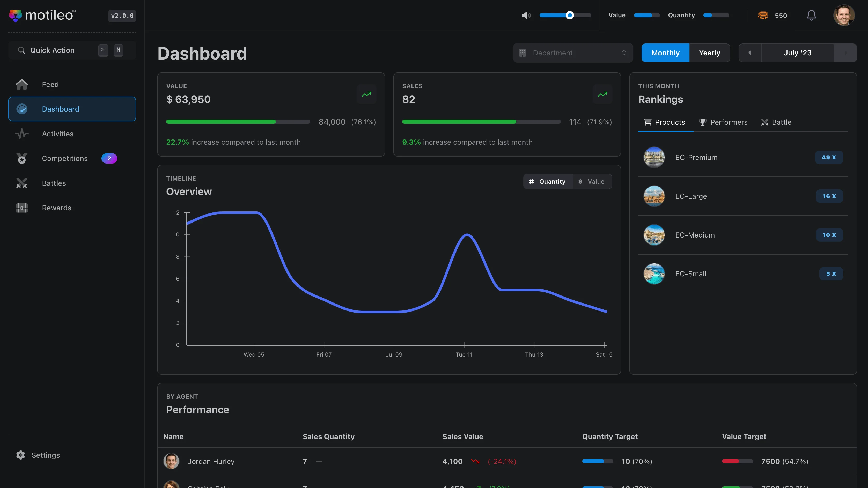Click the shopping cart icon in Rankings

point(647,122)
